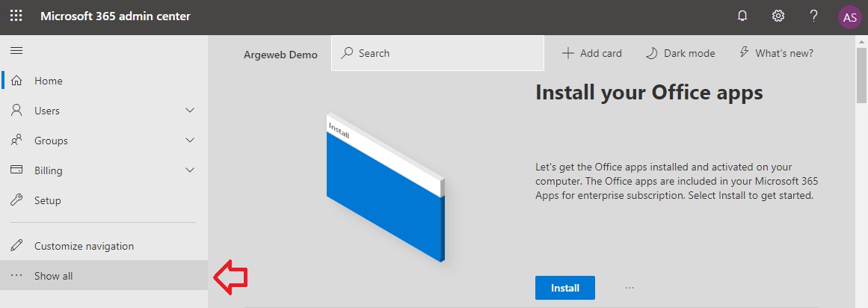
Task: Click the Users person icon
Action: coord(16,110)
